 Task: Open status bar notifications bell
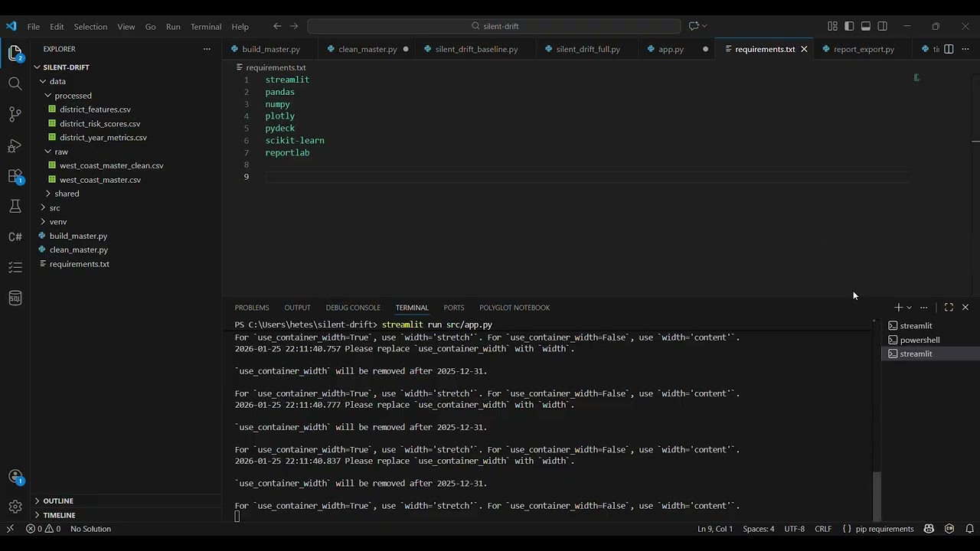coord(969,529)
